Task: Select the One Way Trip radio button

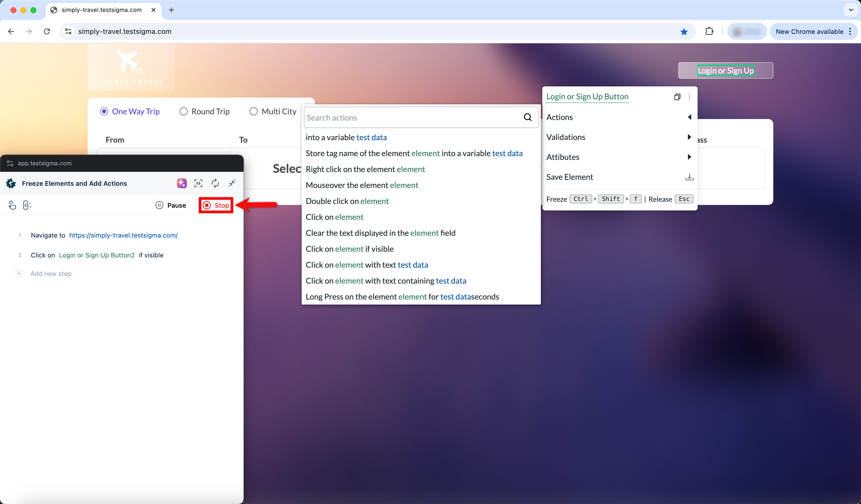Action: point(104,112)
